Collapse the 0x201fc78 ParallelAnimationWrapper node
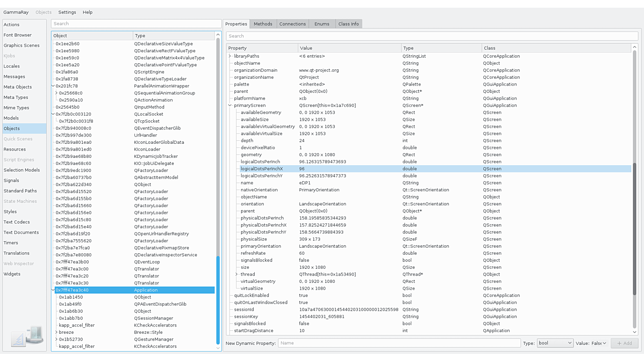Image resolution: width=644 pixels, height=362 pixels. pos(53,86)
